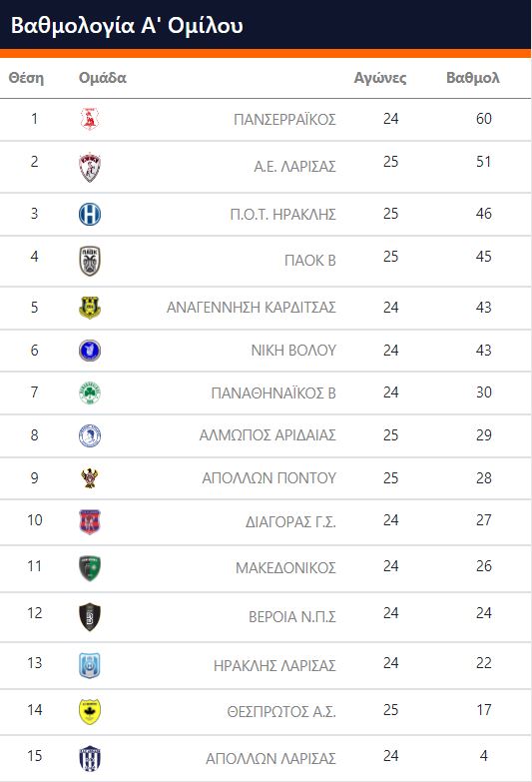532x782 pixels.
Task: Click the ΑΠΟΛΛΩΝ ΛΑΡΙΣΑΣ striped crest
Action: click(x=90, y=759)
